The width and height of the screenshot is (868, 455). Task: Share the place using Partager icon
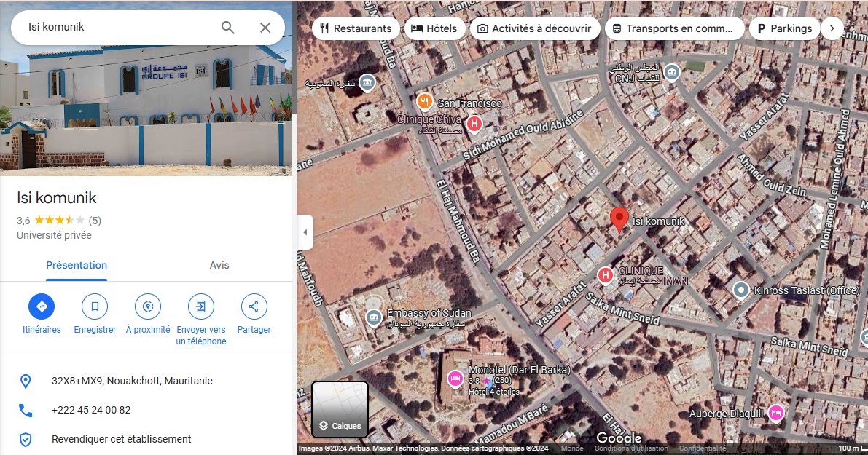point(254,306)
